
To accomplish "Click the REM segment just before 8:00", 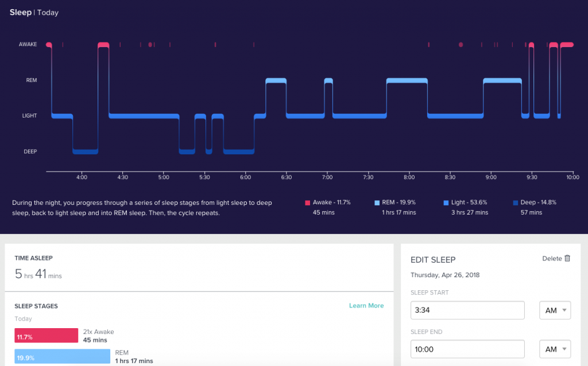I will point(407,80).
